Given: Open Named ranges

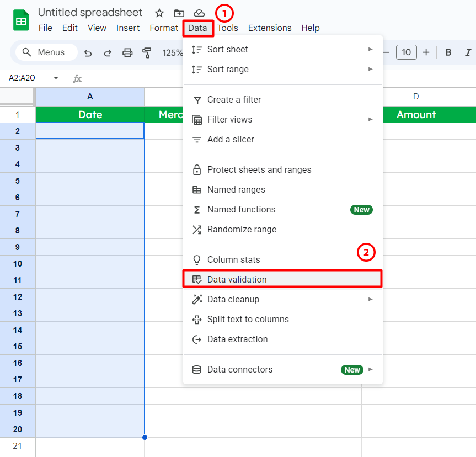Looking at the screenshot, I should [282, 190].
